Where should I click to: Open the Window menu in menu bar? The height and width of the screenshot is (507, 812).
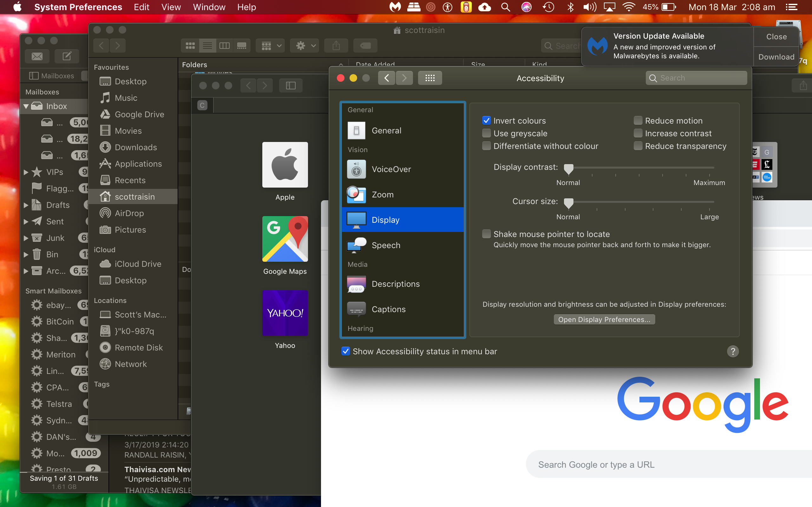(209, 7)
